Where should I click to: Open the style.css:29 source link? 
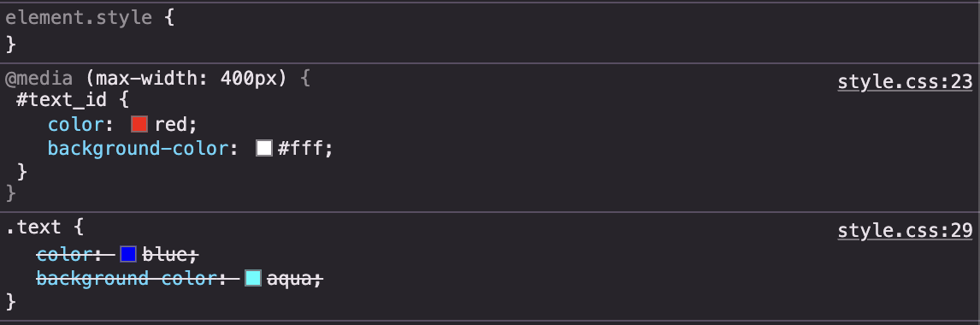(905, 231)
